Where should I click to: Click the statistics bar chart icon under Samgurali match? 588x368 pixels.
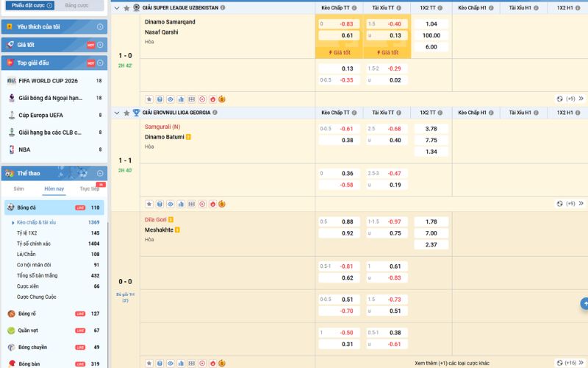click(x=181, y=204)
